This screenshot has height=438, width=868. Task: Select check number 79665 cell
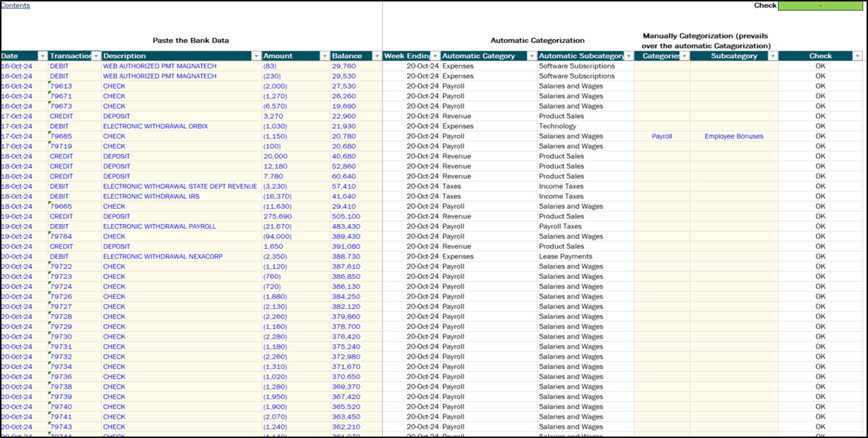(x=74, y=207)
